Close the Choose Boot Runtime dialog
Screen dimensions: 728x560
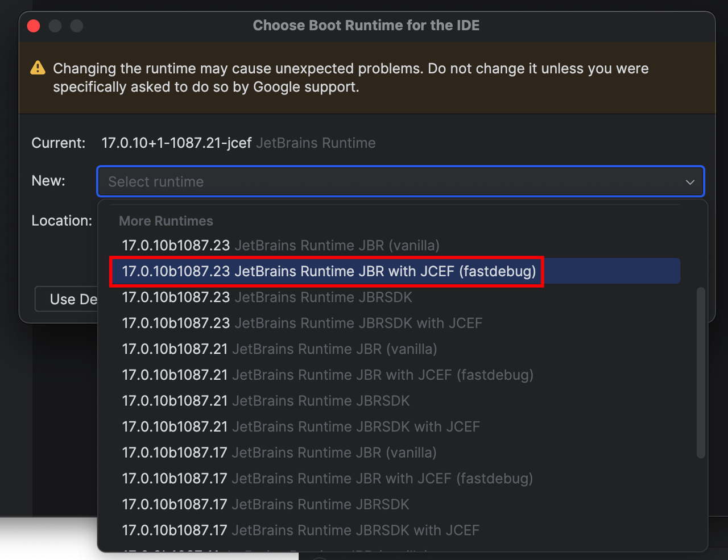click(x=34, y=26)
